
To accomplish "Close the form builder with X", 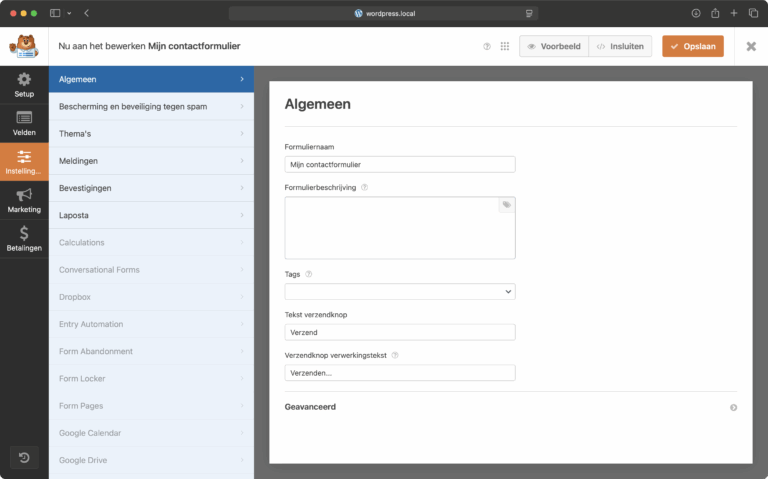I will pos(751,46).
